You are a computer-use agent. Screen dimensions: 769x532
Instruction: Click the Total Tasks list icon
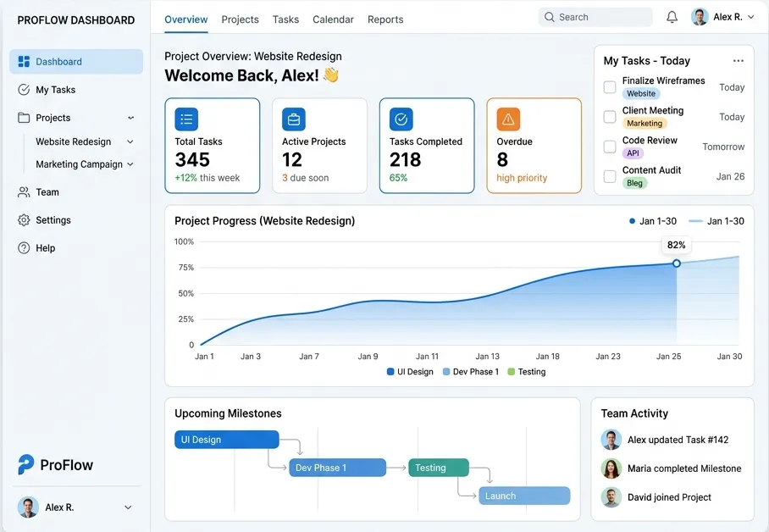[x=186, y=119]
